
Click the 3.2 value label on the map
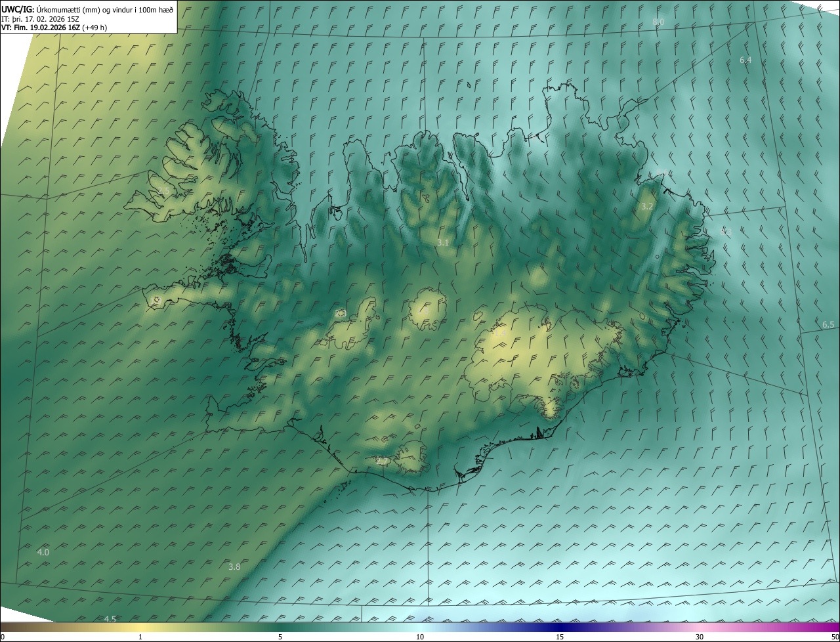point(647,206)
